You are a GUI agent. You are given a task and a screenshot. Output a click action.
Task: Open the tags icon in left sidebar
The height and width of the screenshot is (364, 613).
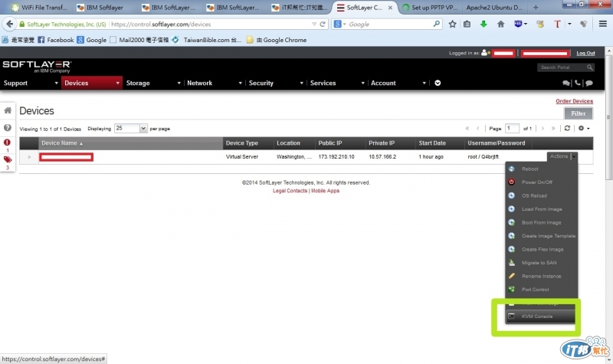(8, 159)
